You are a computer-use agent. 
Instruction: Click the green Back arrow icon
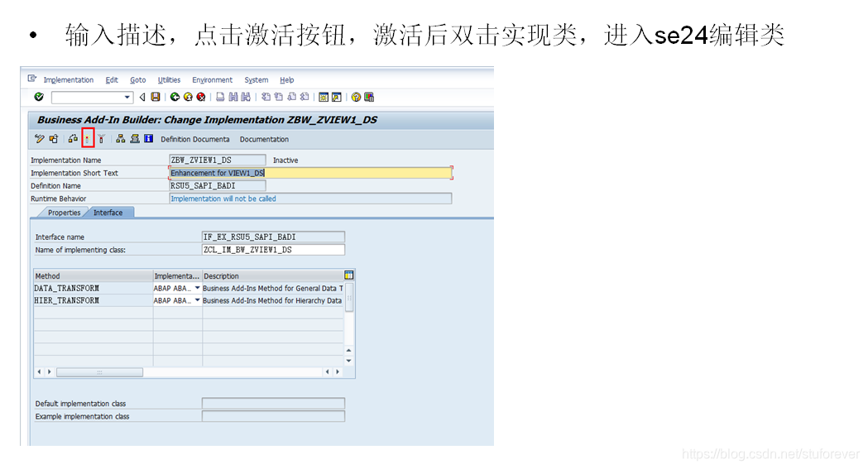coord(175,97)
